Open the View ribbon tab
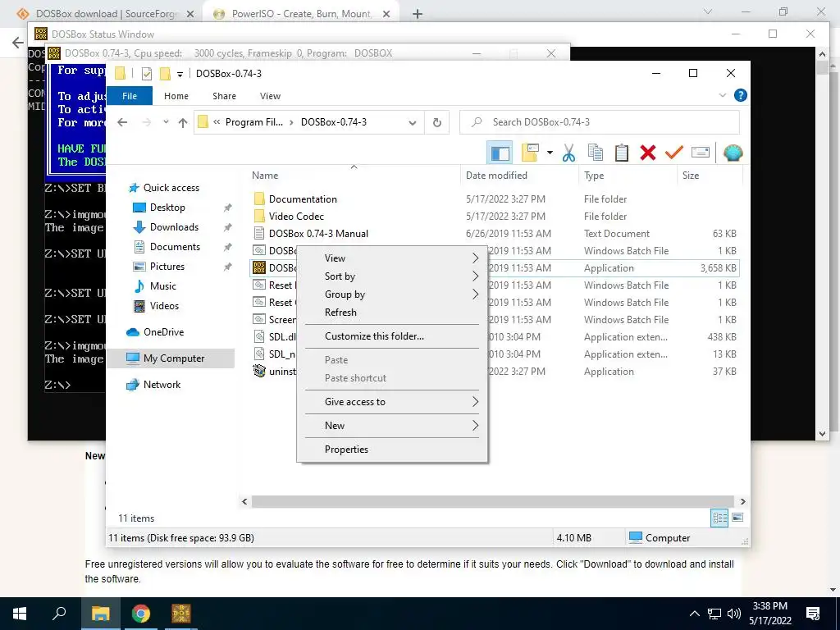840x630 pixels. tap(270, 96)
